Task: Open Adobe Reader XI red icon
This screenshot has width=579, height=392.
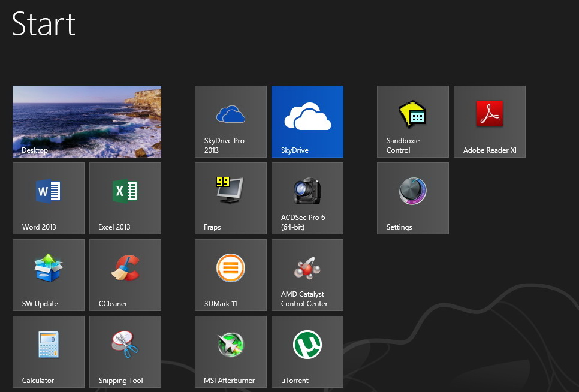Action: coord(490,114)
